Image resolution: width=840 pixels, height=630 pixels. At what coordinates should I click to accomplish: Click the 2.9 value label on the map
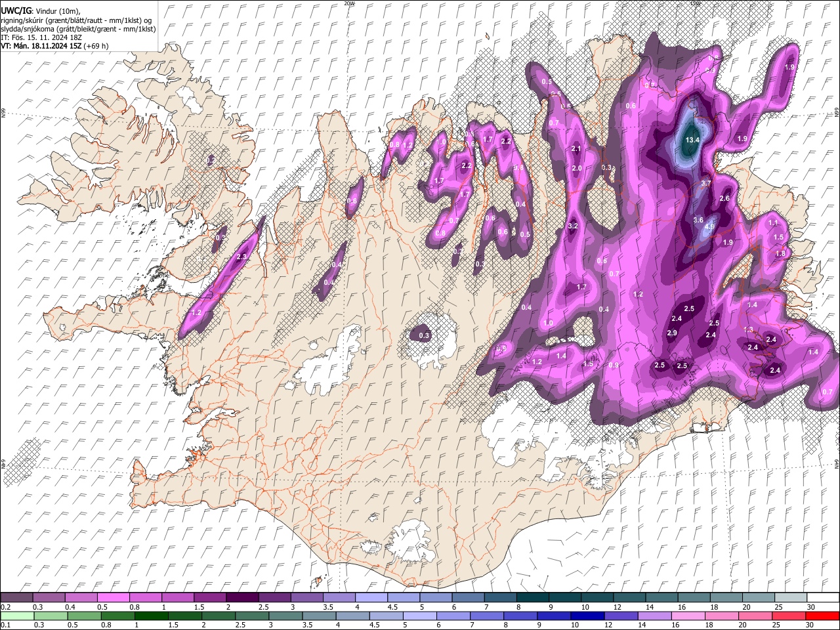pyautogui.click(x=672, y=333)
